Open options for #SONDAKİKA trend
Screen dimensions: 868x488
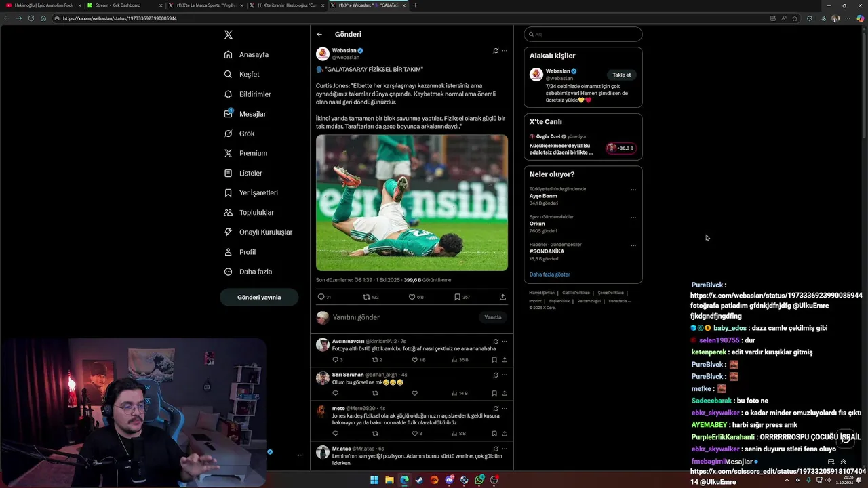[x=633, y=245]
